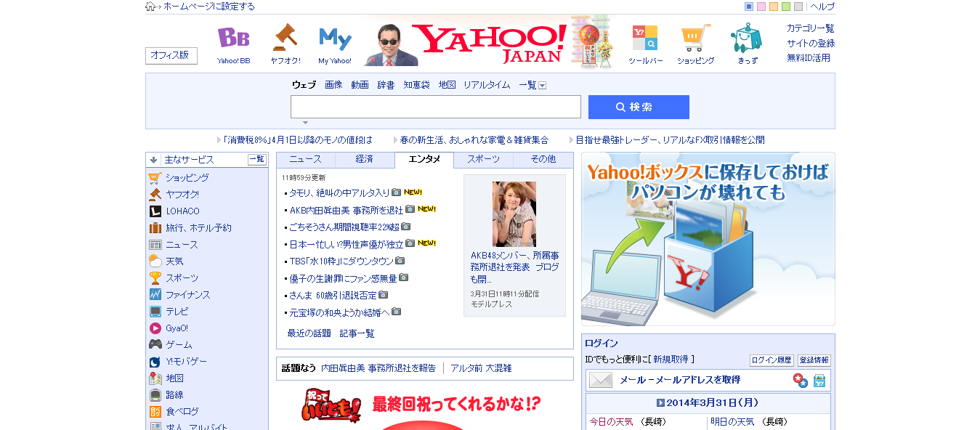
Task: Click the 新規取得 link in login box
Action: point(671,360)
